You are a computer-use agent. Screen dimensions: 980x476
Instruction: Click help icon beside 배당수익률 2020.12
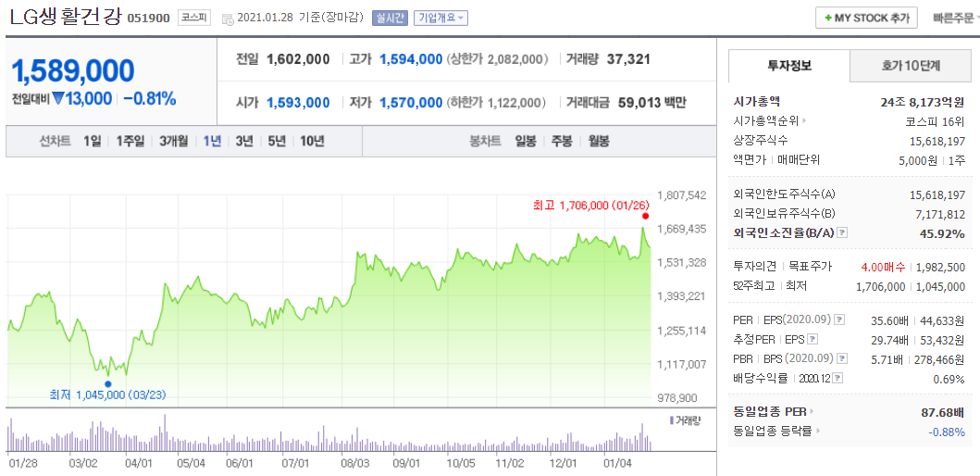pos(837,379)
